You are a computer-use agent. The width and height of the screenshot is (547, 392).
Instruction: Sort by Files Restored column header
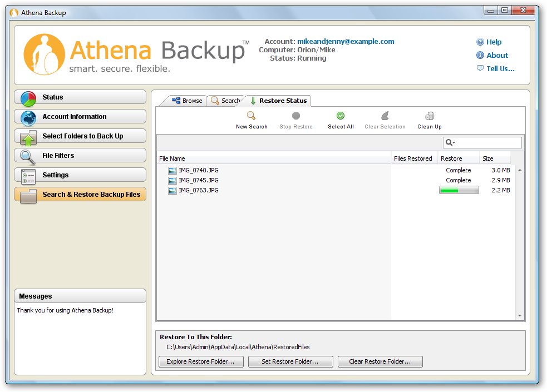(414, 158)
